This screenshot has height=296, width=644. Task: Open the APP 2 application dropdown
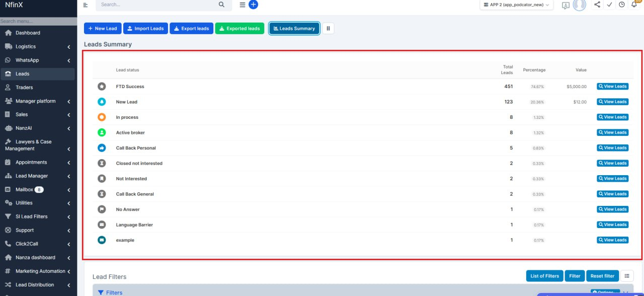(x=516, y=5)
